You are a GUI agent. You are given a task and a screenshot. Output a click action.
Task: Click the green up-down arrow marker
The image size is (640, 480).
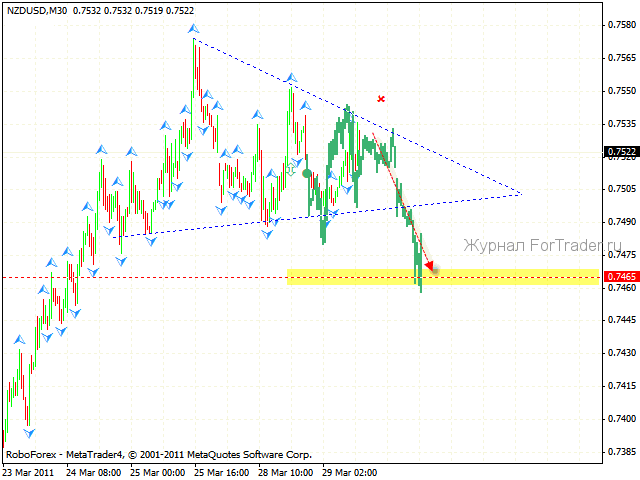point(291,169)
